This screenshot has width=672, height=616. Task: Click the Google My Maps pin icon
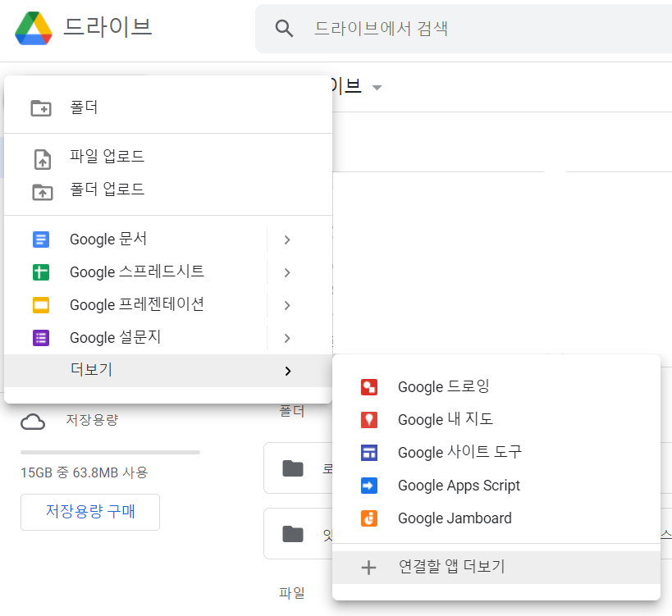pos(369,420)
